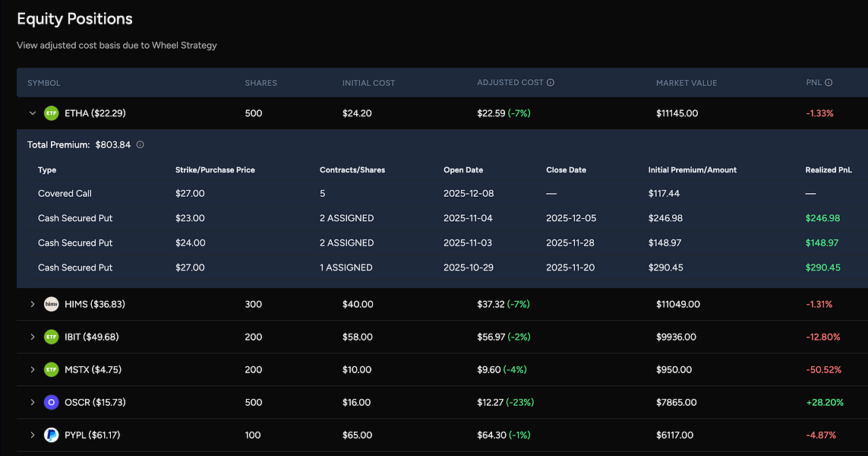Sort by the MARKET VALUE column header
The height and width of the screenshot is (456, 868).
(687, 82)
